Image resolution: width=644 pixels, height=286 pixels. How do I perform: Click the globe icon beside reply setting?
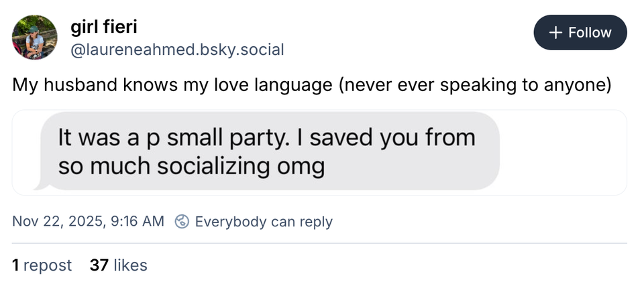pos(181,222)
